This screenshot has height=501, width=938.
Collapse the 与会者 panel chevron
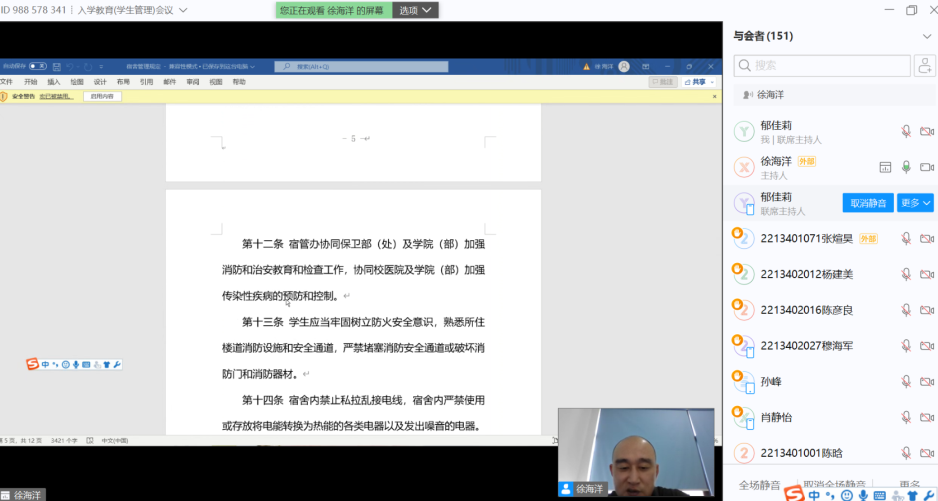point(926,37)
